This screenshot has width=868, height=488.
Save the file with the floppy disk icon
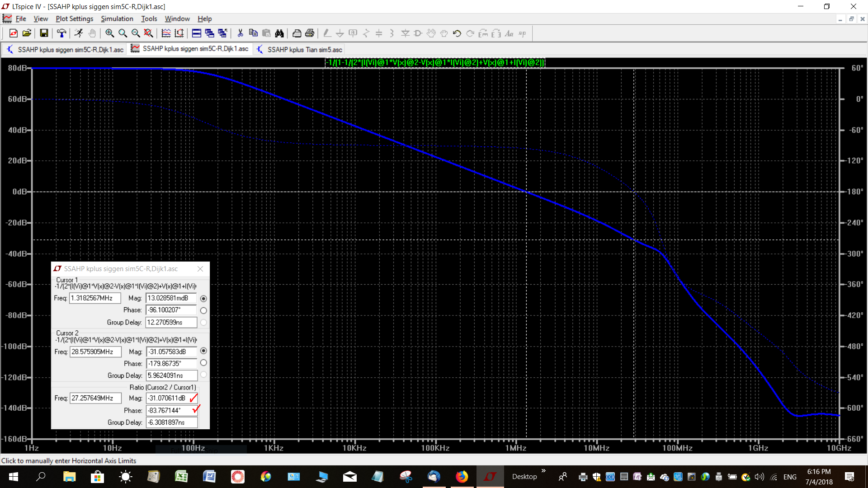[x=44, y=33]
